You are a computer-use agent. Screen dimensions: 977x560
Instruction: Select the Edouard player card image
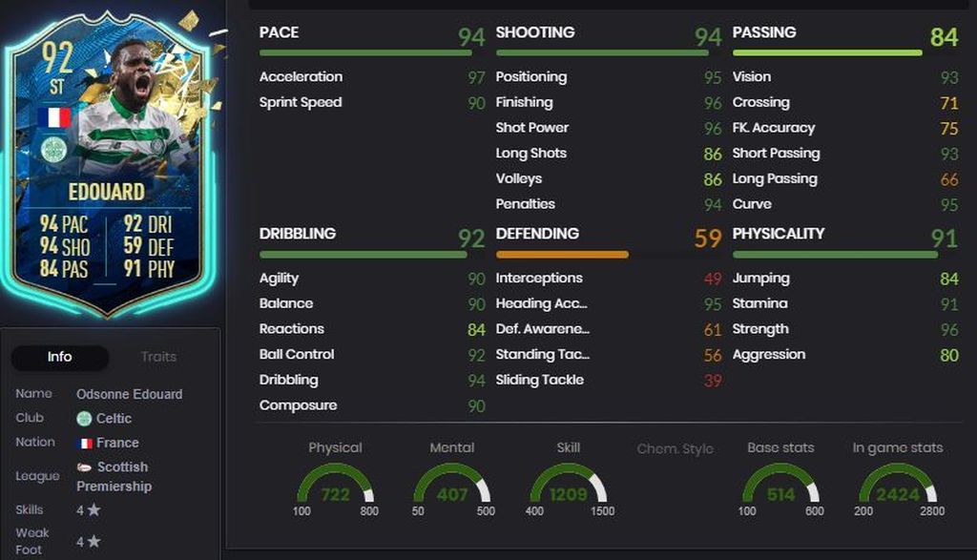[x=109, y=163]
